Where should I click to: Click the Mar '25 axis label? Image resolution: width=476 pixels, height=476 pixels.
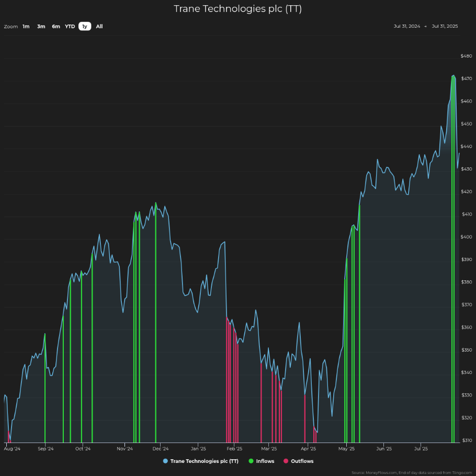[x=269, y=449]
